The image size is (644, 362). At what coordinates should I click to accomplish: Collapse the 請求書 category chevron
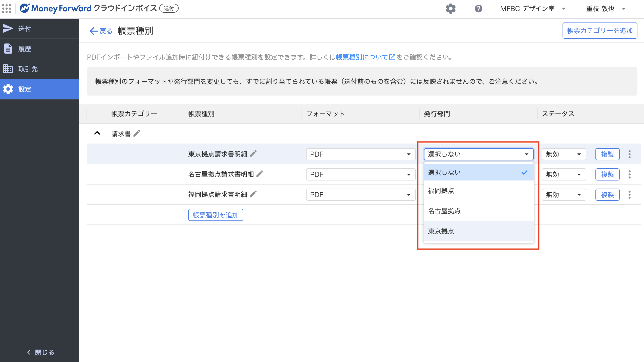click(97, 133)
